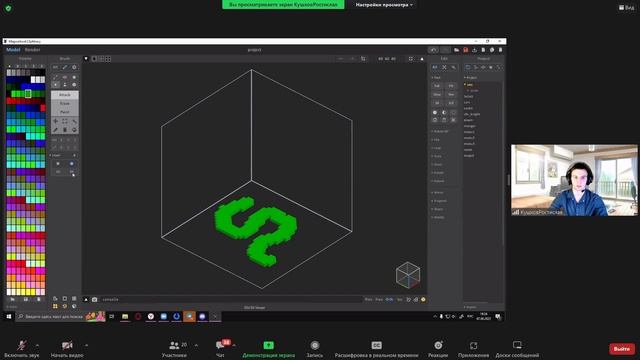This screenshot has width=640, height=360.
Task: Click the console input field below viewport
Action: tap(231, 299)
